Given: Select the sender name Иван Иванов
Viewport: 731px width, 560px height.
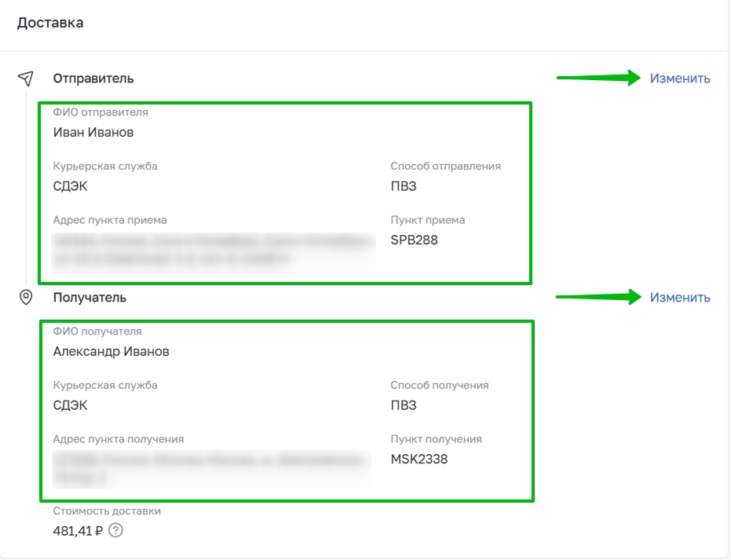Looking at the screenshot, I should coord(93,133).
